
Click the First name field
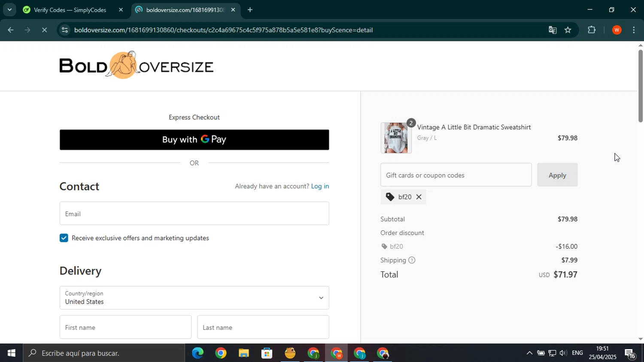pos(125,327)
